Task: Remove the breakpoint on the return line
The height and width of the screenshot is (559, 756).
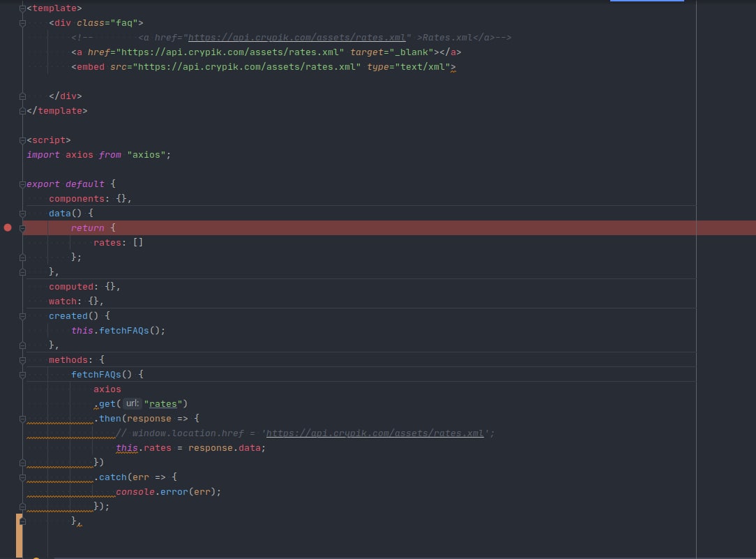Action: [x=8, y=228]
